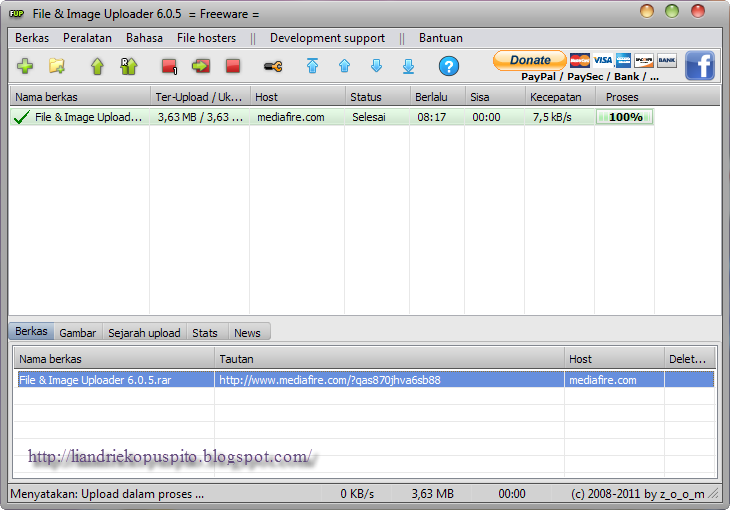730x510 pixels.
Task: Click the VISA card icon
Action: 602,60
